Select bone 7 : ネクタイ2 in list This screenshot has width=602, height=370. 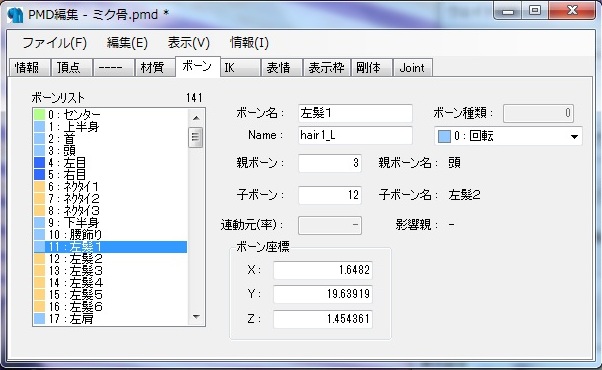pyautogui.click(x=110, y=198)
